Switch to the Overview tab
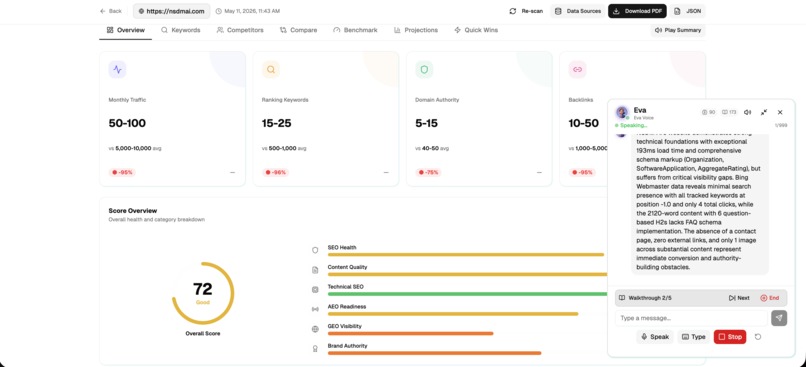806x367 pixels. click(x=125, y=30)
